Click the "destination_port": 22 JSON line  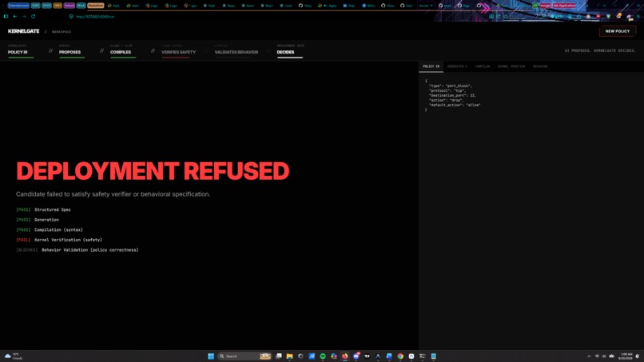pyautogui.click(x=452, y=95)
